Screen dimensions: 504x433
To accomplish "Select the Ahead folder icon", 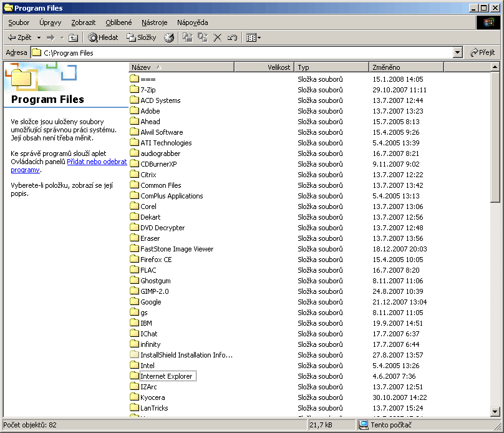I will click(x=134, y=121).
